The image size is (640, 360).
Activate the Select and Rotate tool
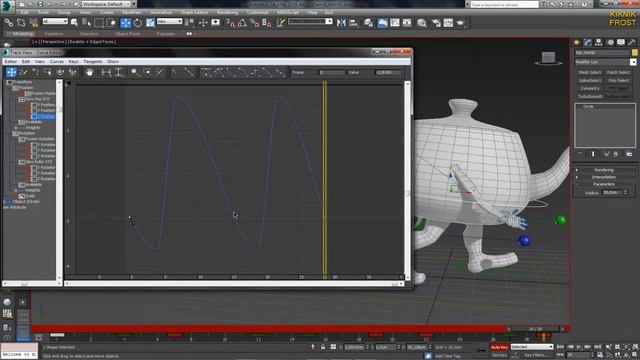[x=138, y=23]
